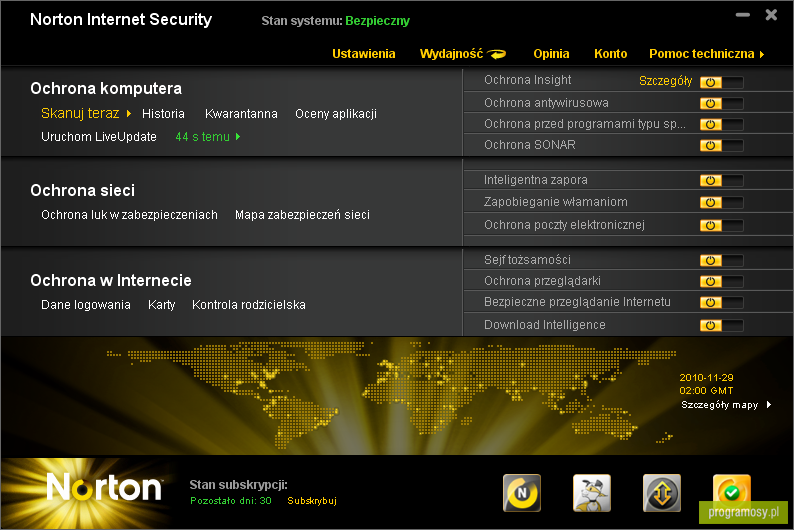Click the 2010-11-29 date text
Viewport: 794px width, 530px height.
[706, 378]
